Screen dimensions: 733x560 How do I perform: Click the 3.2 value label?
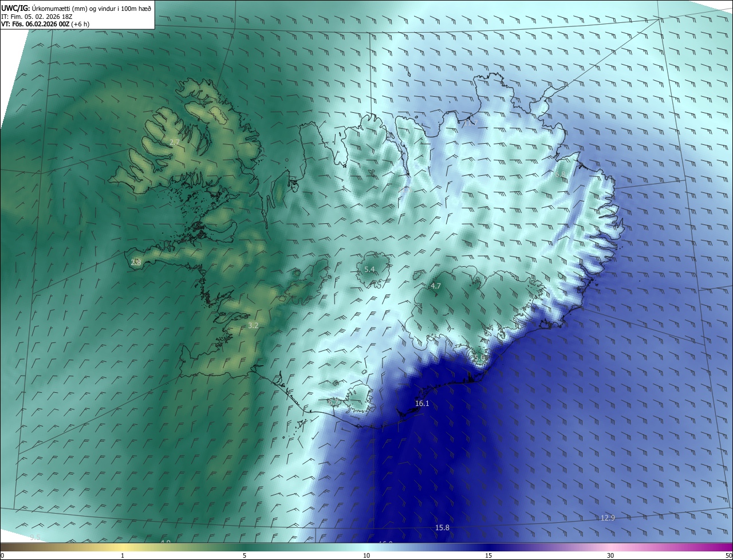tap(253, 325)
